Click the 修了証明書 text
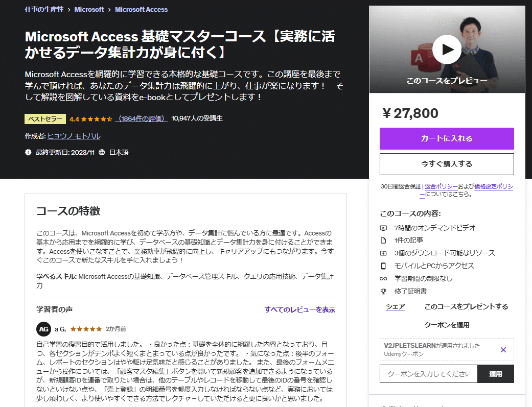This screenshot has height=407, width=532. (x=410, y=292)
